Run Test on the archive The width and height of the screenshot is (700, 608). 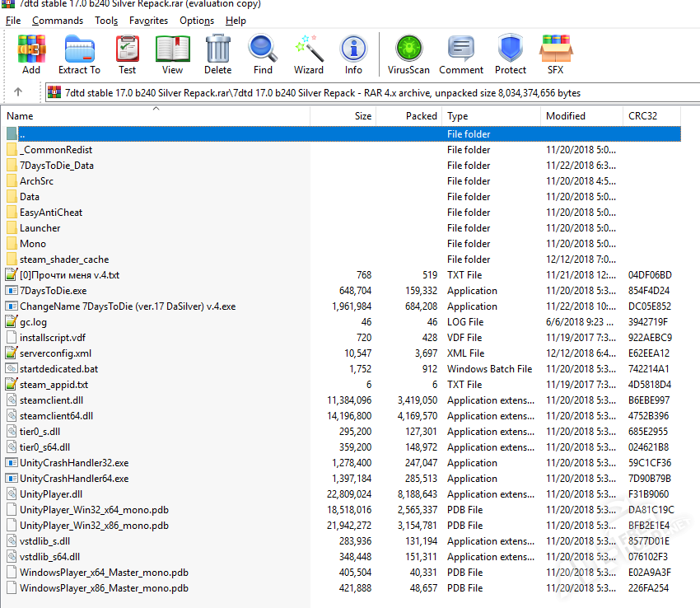(127, 54)
